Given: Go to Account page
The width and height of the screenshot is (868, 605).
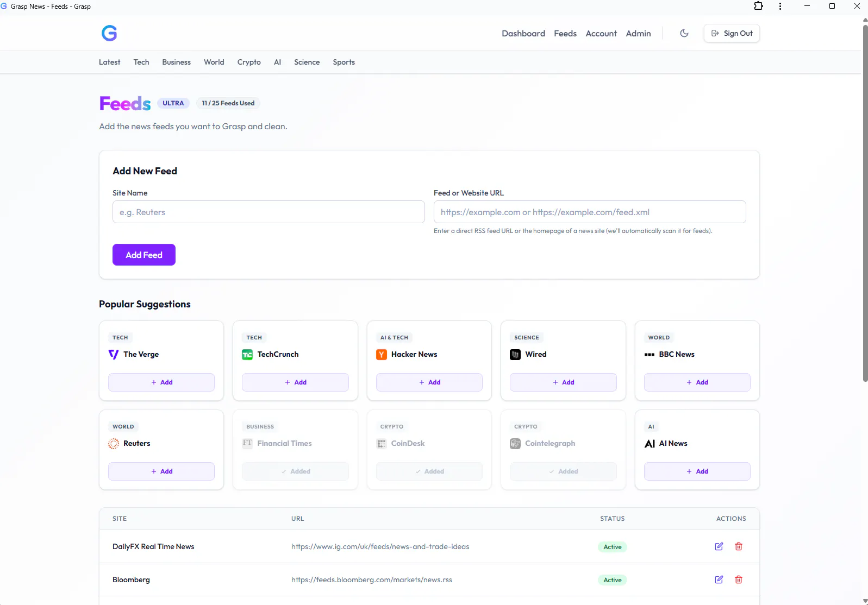Looking at the screenshot, I should [601, 33].
